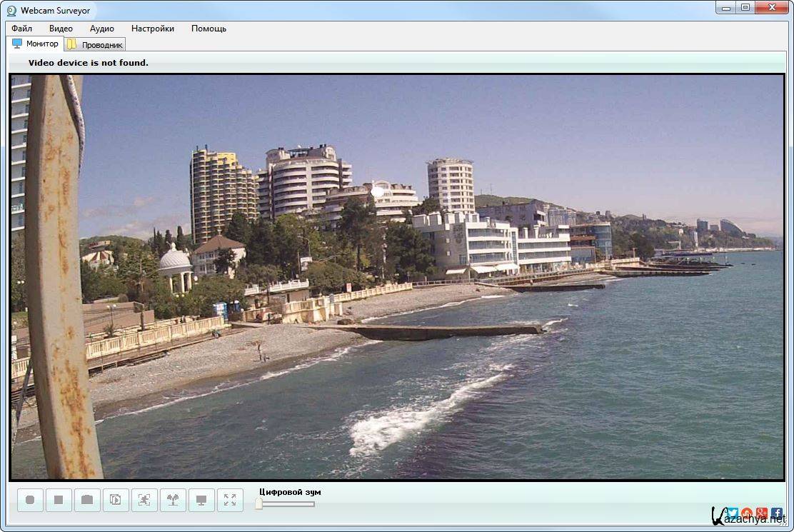Open the Настройки menu

[x=153, y=29]
